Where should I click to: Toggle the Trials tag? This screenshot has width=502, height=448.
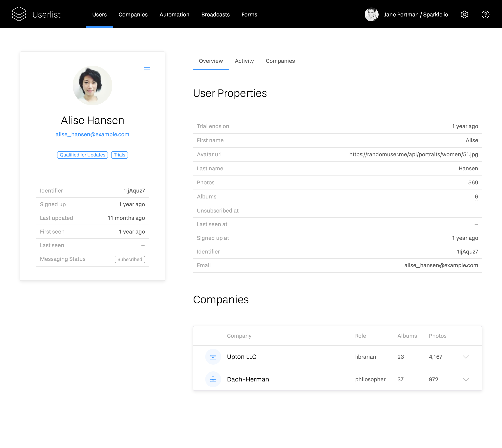[119, 155]
